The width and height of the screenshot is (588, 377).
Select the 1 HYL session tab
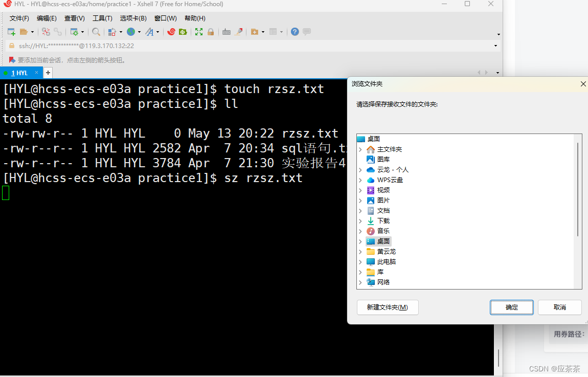click(18, 73)
